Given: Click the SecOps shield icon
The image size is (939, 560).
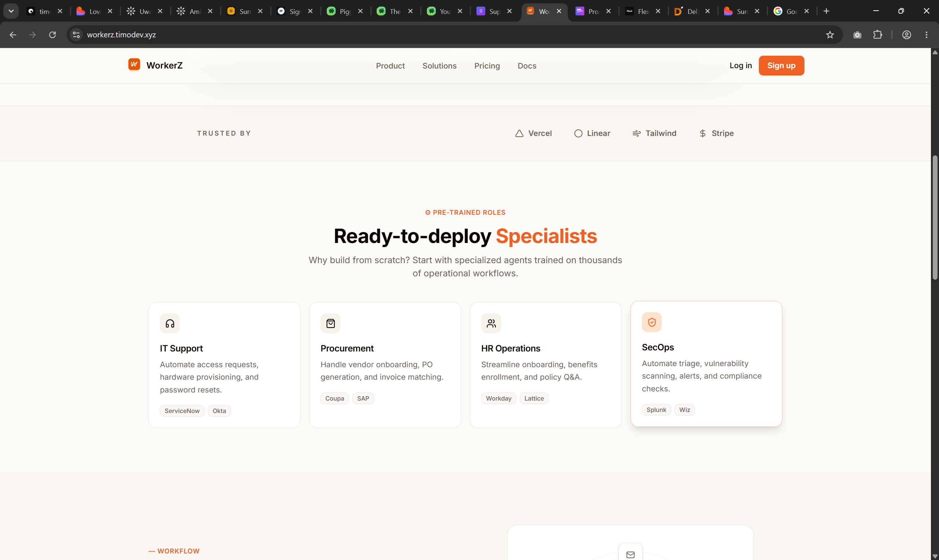Looking at the screenshot, I should click(x=652, y=322).
